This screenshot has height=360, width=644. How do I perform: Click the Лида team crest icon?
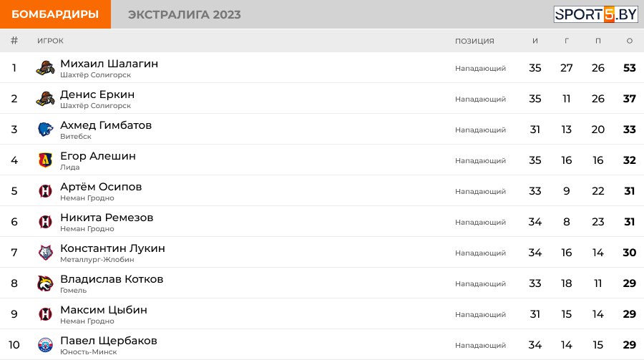pos(45,160)
